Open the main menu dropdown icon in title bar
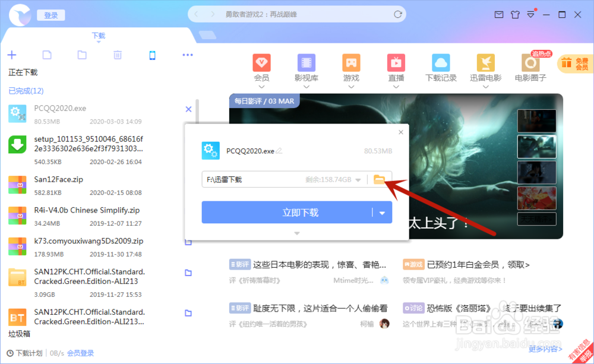The width and height of the screenshot is (594, 364). [530, 15]
